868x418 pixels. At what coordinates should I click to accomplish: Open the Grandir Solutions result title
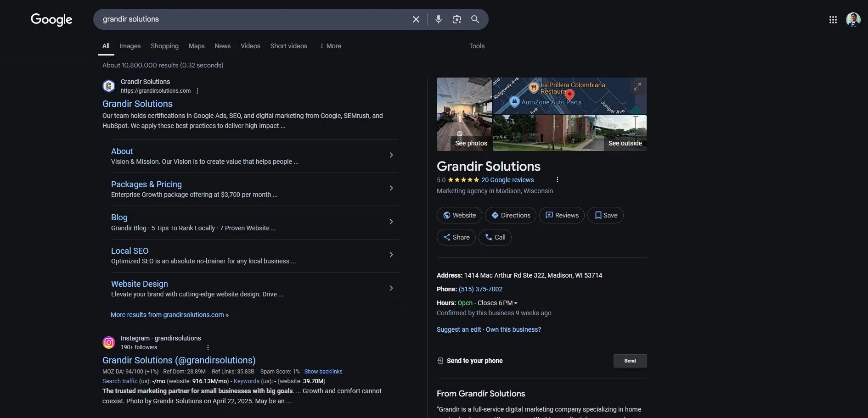pos(137,104)
